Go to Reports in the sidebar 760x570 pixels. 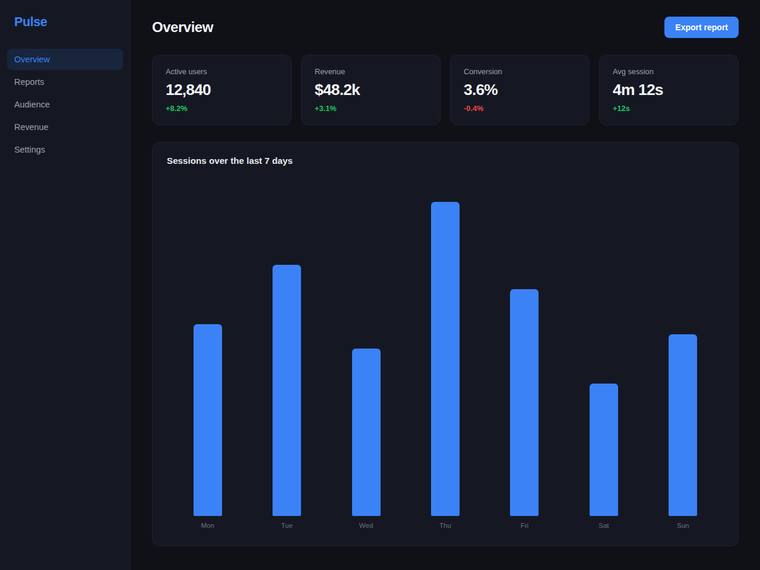pos(65,82)
